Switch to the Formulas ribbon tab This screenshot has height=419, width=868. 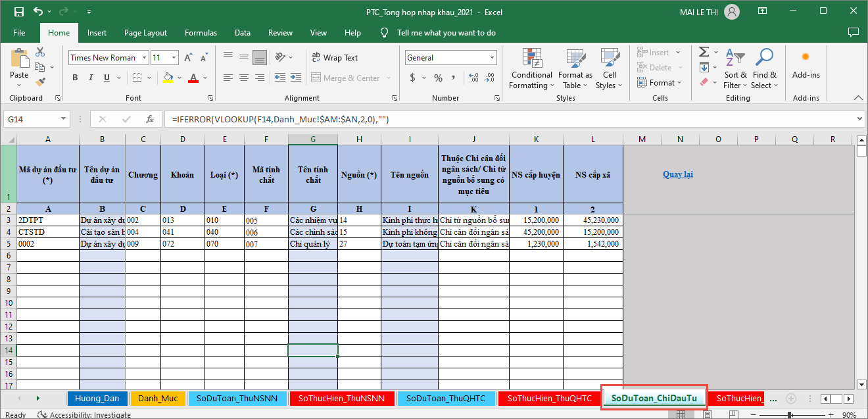[x=201, y=33]
